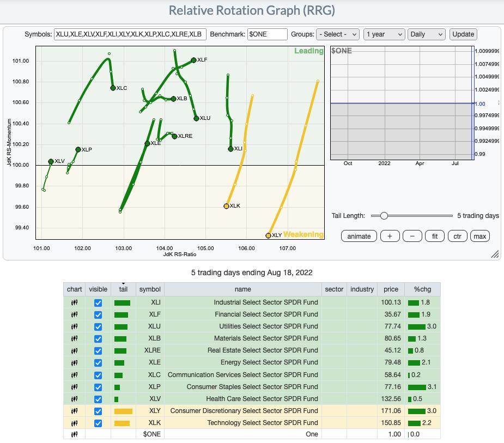Click the XLY yellow tail swatch in table
This screenshot has height=443, width=504.
pos(123,411)
